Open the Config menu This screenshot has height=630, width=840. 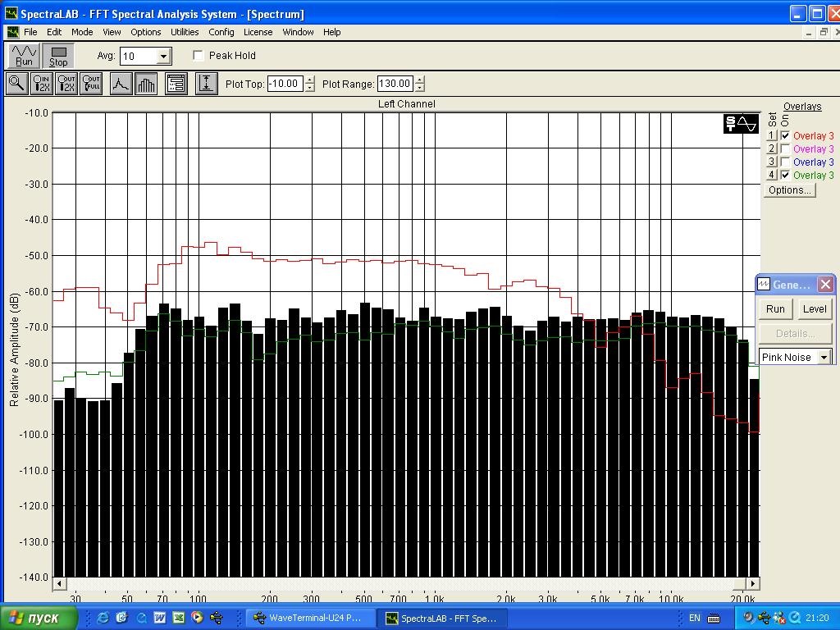coord(221,32)
